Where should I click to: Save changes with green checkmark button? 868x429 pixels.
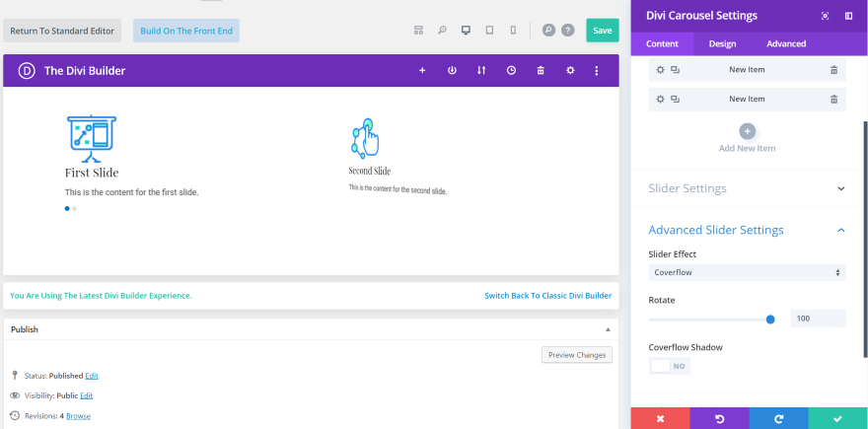click(838, 418)
